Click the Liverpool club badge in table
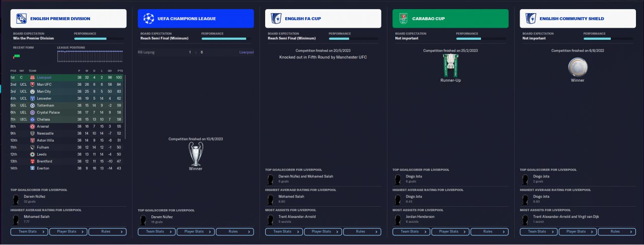 point(32,78)
